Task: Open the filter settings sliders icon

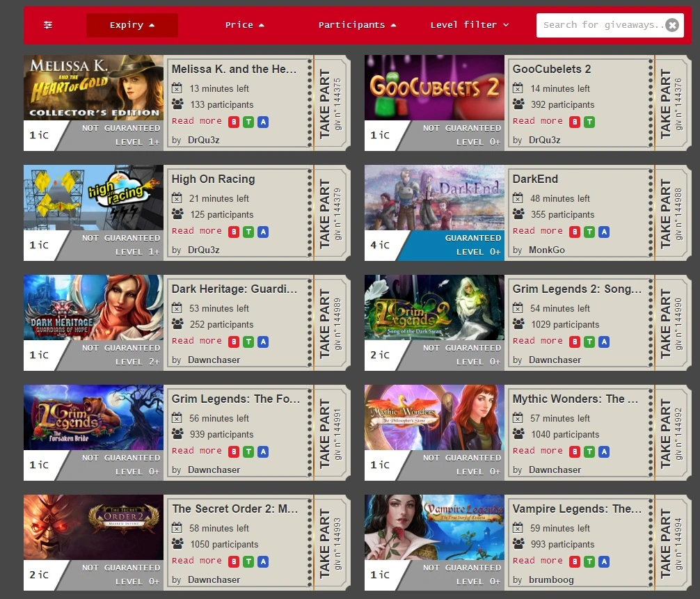Action: [48, 25]
